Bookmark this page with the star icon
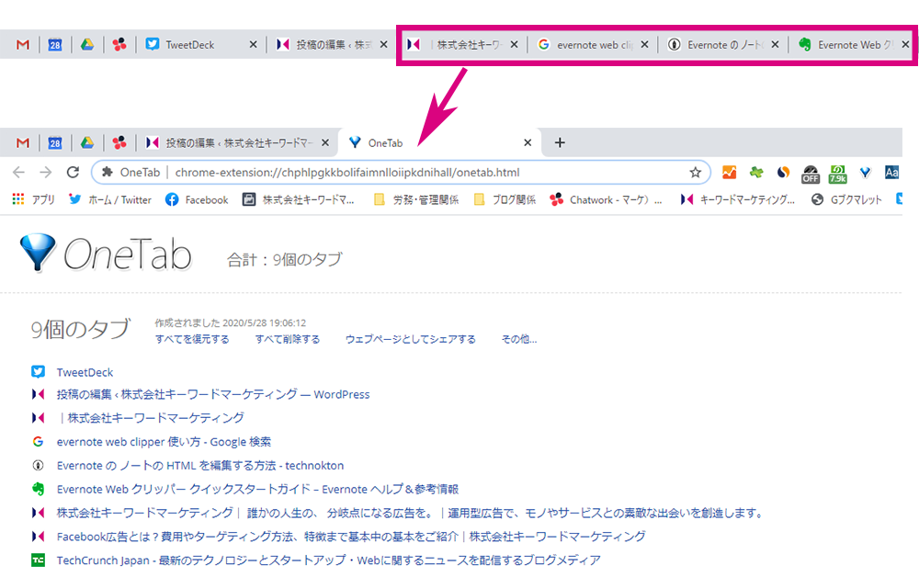 tap(695, 172)
